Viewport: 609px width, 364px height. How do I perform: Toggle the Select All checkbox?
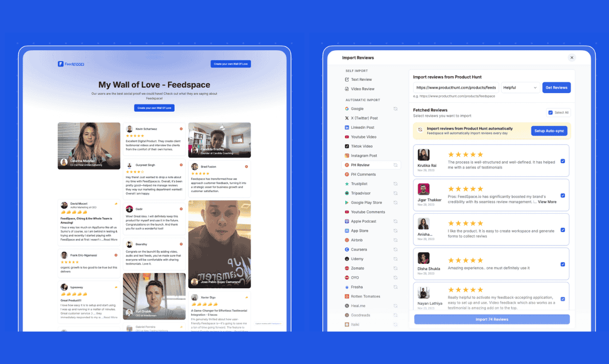point(550,113)
